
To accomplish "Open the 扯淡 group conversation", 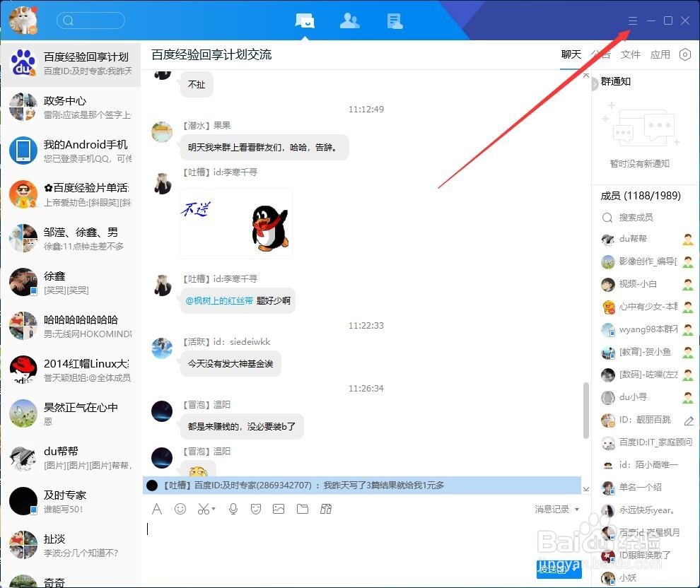I will pyautogui.click(x=71, y=545).
